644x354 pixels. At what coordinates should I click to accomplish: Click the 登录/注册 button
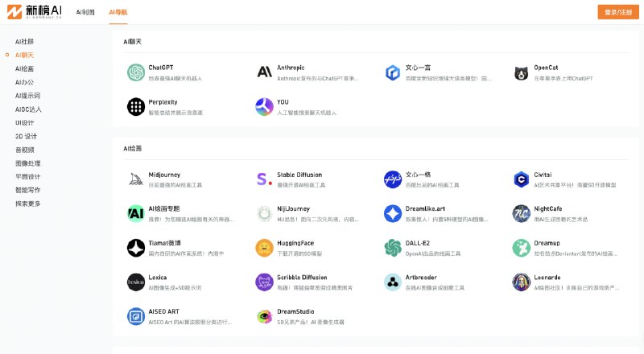[x=618, y=12]
